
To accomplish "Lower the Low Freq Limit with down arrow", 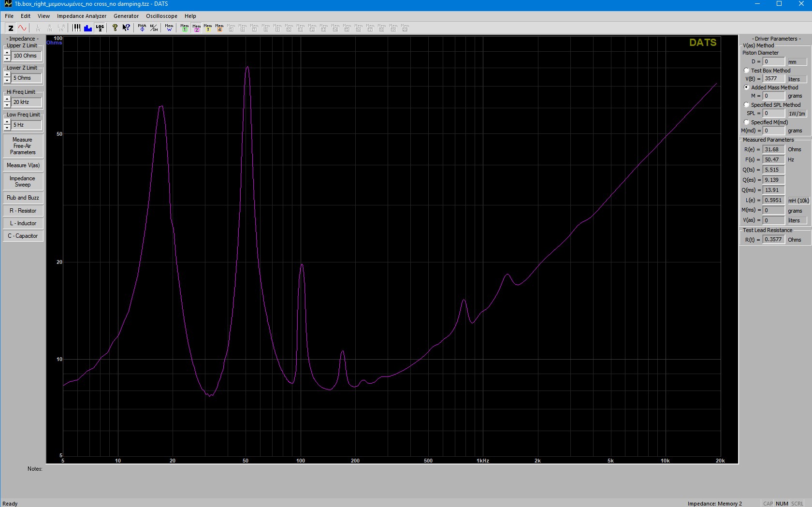I will [7, 128].
